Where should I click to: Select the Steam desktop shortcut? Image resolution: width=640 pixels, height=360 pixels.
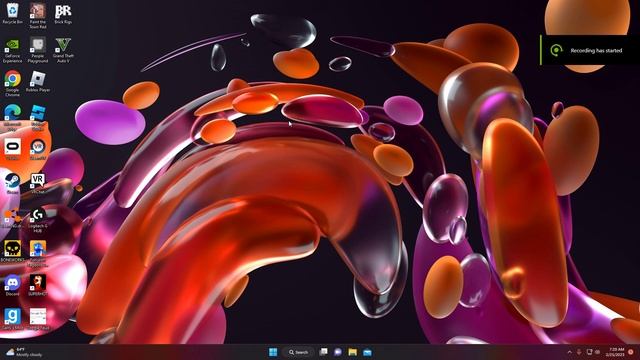[x=12, y=183]
